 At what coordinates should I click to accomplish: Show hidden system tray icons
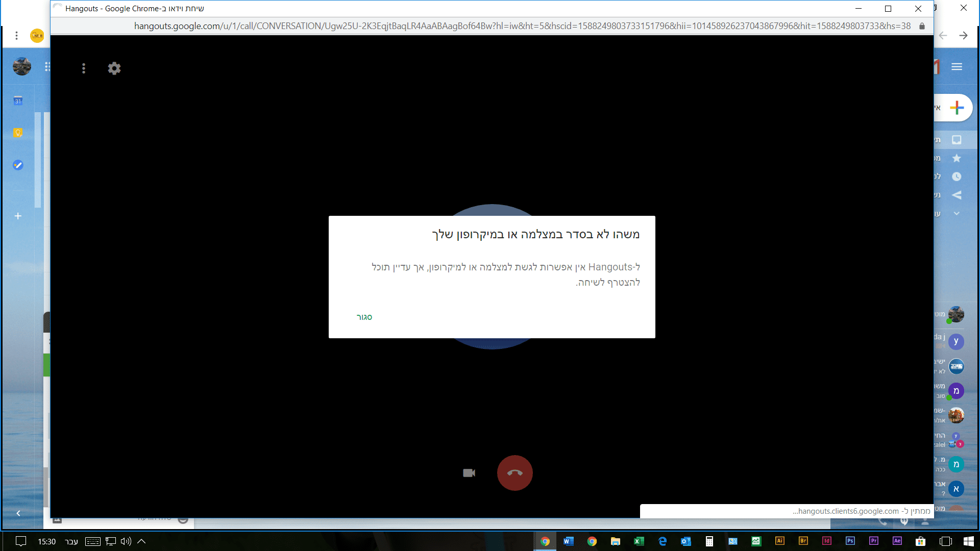142,541
